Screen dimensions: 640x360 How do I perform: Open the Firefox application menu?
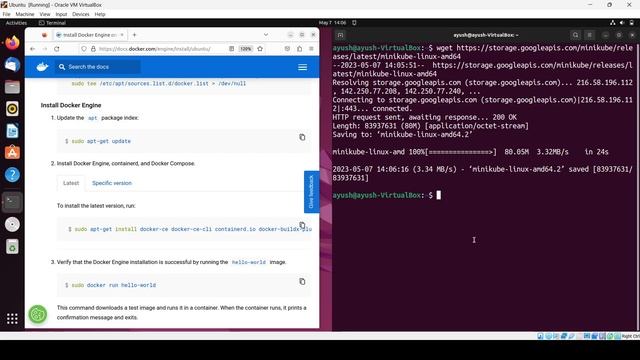311,49
